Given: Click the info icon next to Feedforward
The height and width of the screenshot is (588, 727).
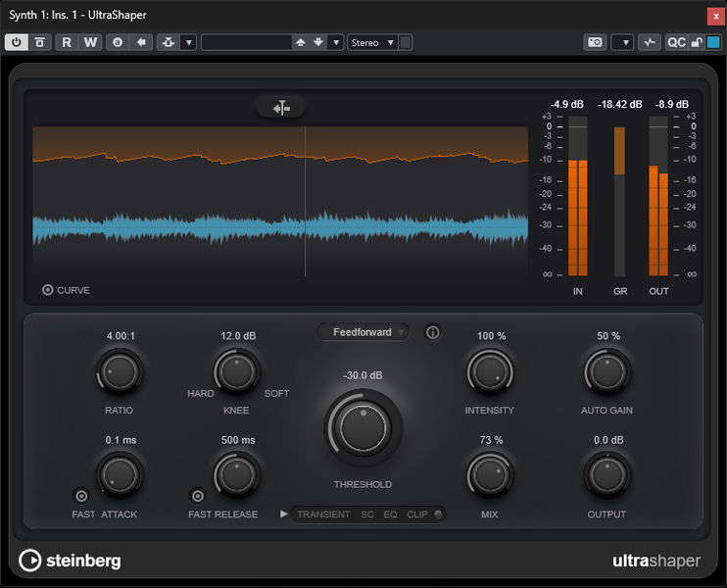Looking at the screenshot, I should tap(433, 332).
